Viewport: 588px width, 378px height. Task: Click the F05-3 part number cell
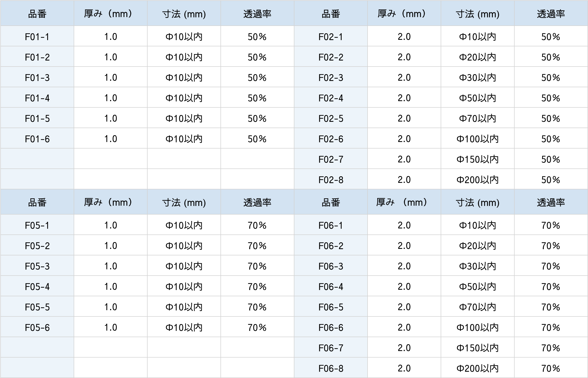point(37,266)
